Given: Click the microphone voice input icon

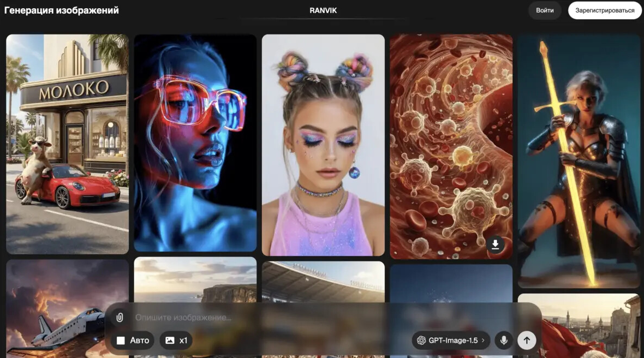Looking at the screenshot, I should tap(504, 341).
